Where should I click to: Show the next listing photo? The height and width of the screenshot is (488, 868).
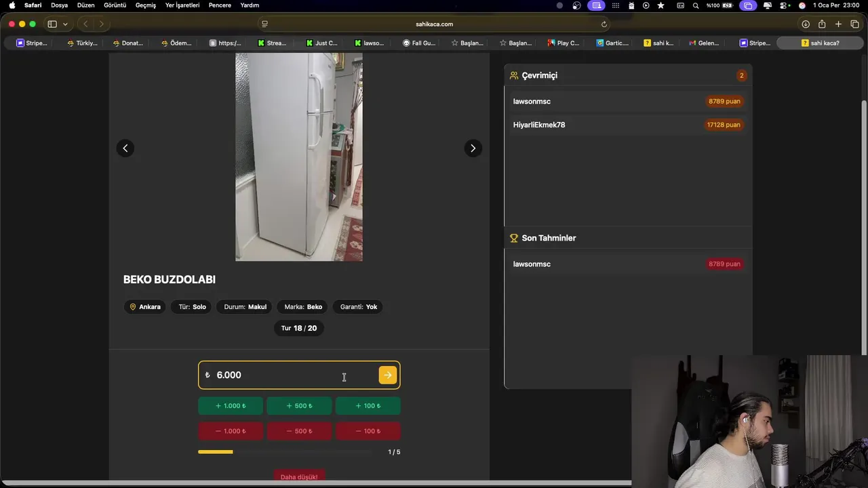pos(473,148)
